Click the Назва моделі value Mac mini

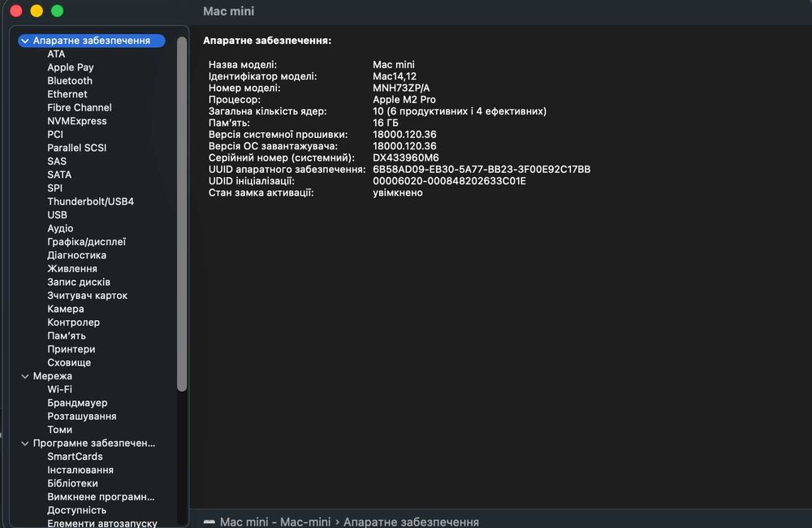pyautogui.click(x=394, y=65)
